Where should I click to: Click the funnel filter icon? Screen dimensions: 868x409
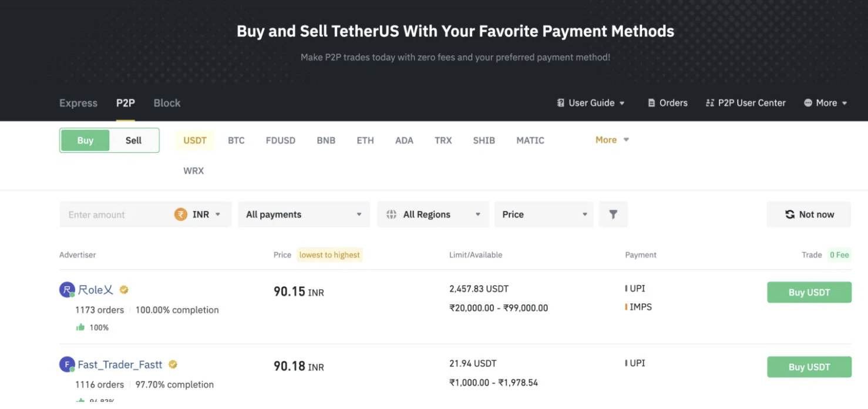click(613, 214)
